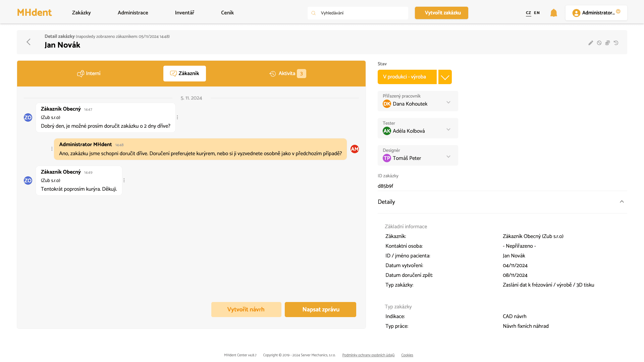The image size is (644, 362).
Task: Collapse the Detaily section
Action: pos(622,202)
